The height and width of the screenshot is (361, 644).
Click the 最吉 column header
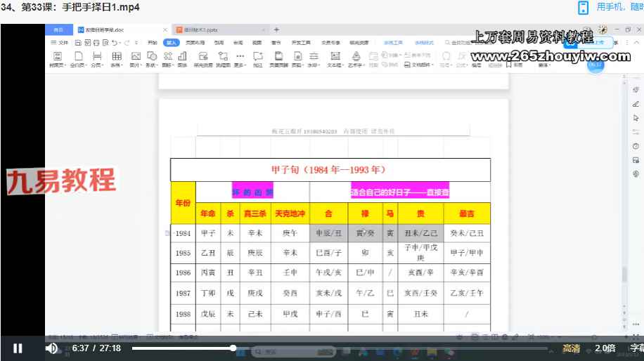(467, 214)
